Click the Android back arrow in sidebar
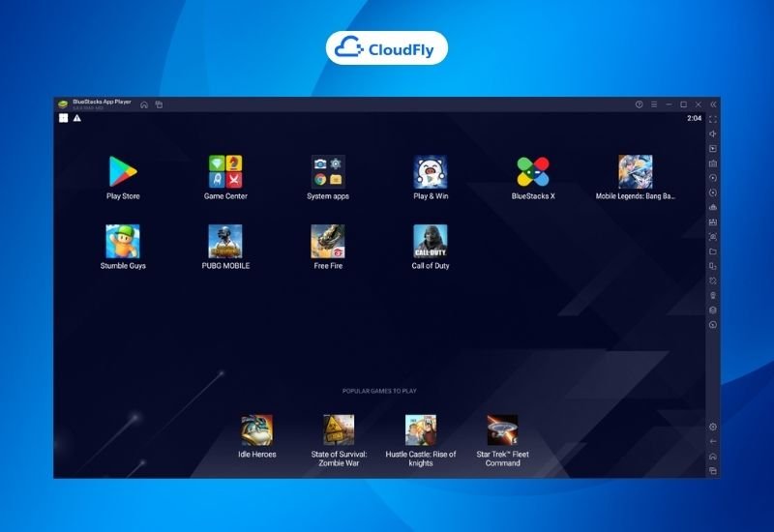 pyautogui.click(x=713, y=442)
